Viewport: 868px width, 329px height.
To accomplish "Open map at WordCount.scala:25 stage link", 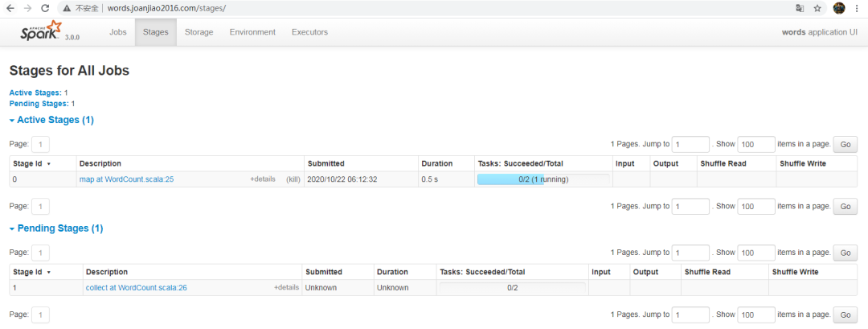I will 127,179.
